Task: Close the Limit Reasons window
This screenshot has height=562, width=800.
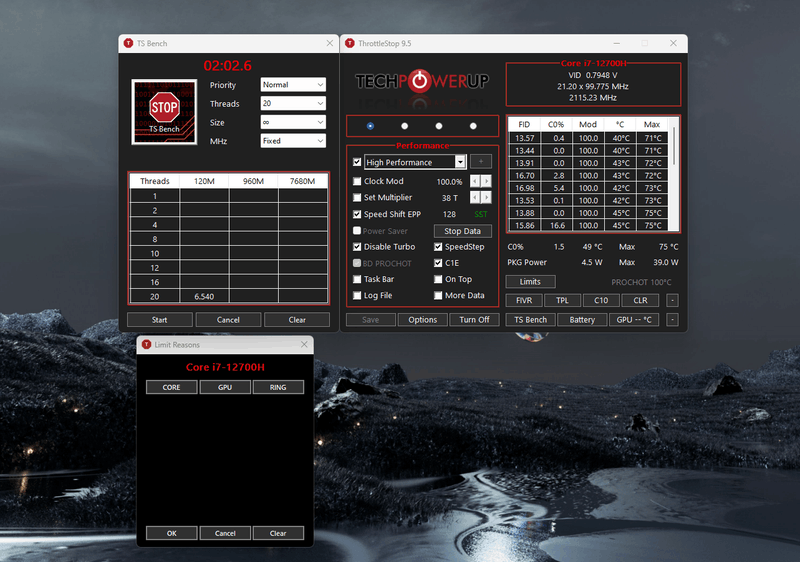Action: pyautogui.click(x=304, y=345)
